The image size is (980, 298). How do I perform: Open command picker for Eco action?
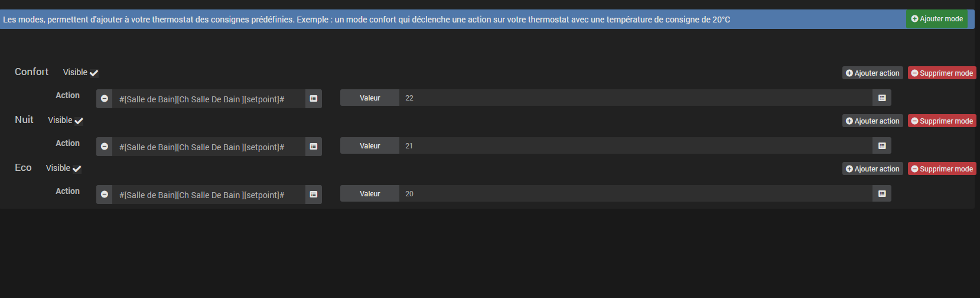tap(314, 195)
